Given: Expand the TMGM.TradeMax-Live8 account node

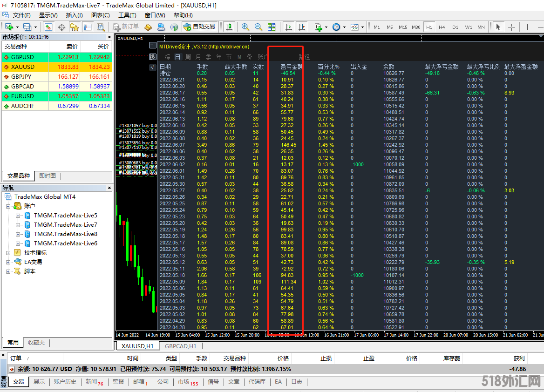Looking at the screenshot, I should (18, 234).
